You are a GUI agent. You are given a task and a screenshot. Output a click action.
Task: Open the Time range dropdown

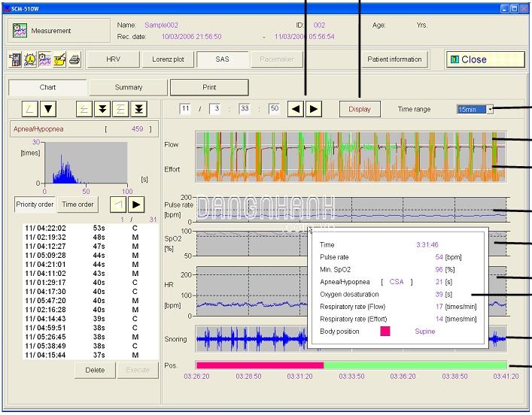490,109
